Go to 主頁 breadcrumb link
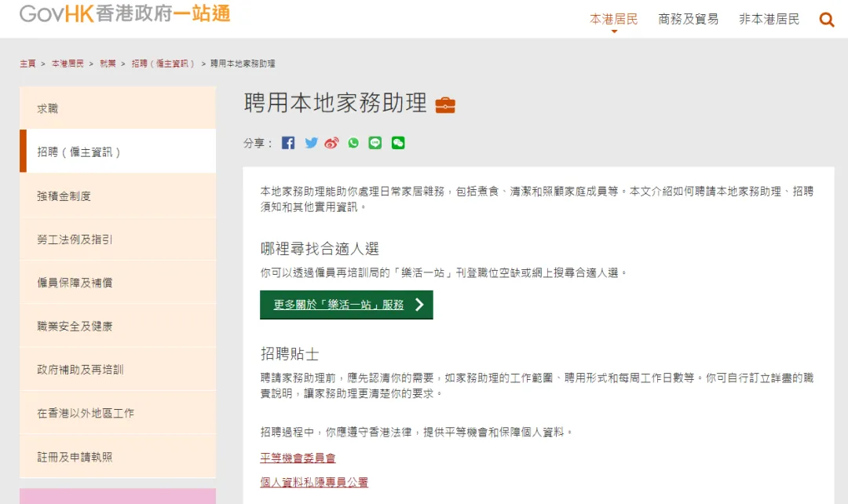Viewport: 848px width, 504px height. coord(27,64)
